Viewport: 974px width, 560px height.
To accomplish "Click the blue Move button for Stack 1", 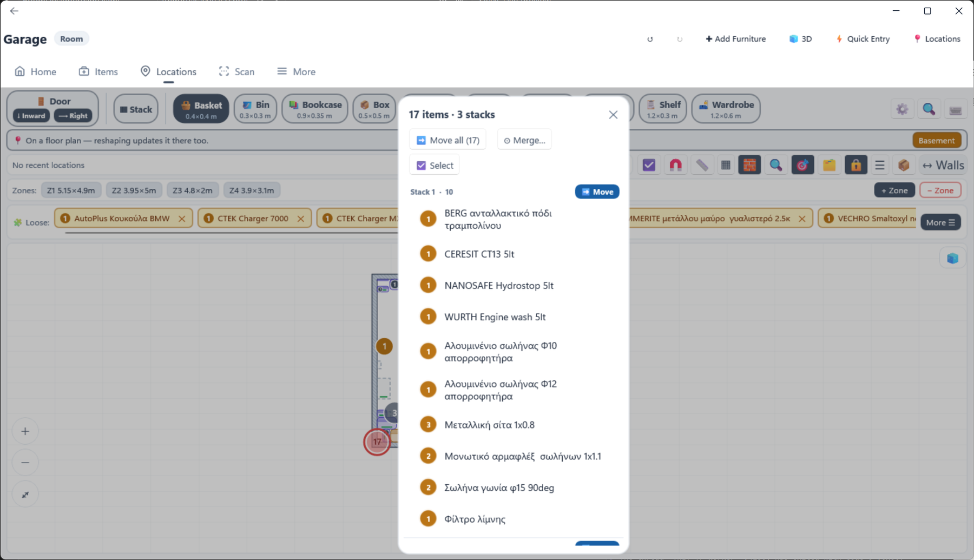I will [597, 192].
